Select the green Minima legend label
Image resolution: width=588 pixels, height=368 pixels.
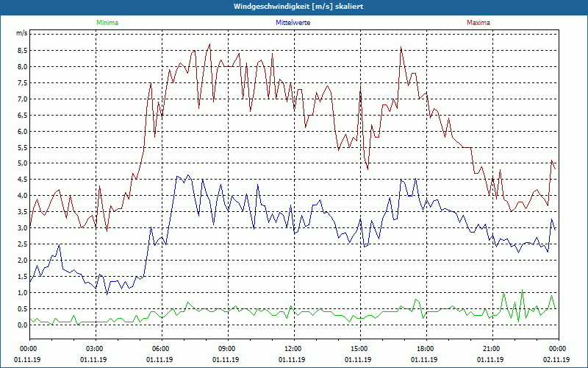point(107,23)
